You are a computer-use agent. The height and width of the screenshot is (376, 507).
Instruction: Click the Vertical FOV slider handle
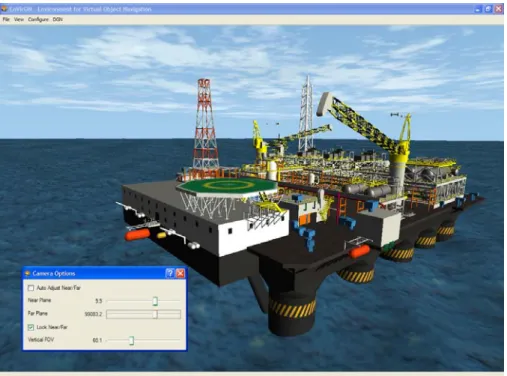click(x=132, y=340)
